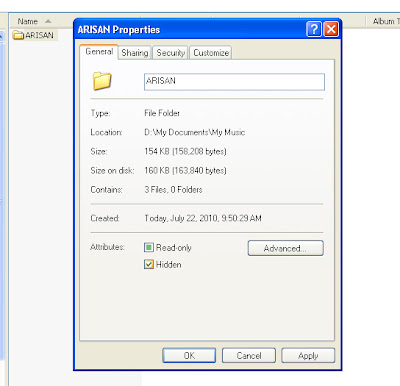The height and width of the screenshot is (386, 400).
Task: Switch to the General tab
Action: pyautogui.click(x=99, y=52)
